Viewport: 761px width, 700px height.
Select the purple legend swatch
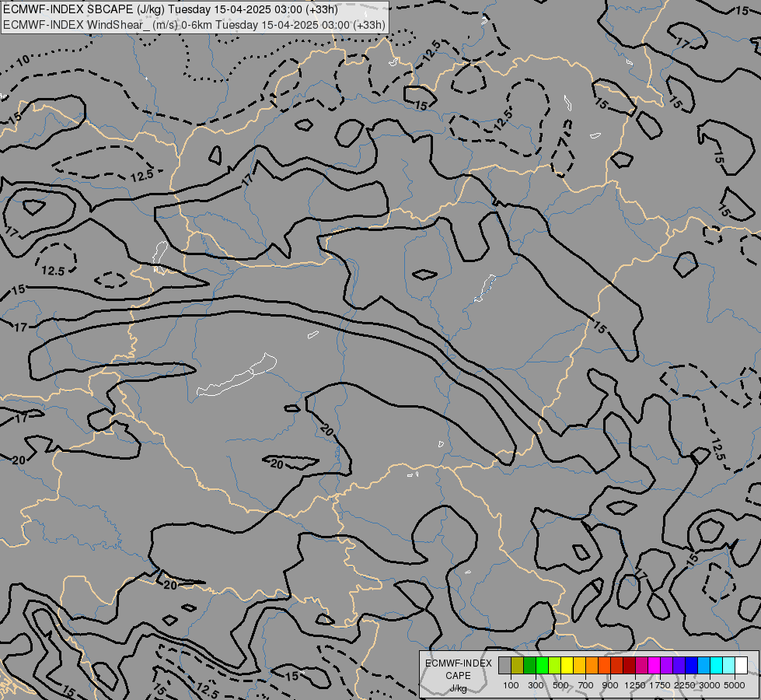click(667, 666)
